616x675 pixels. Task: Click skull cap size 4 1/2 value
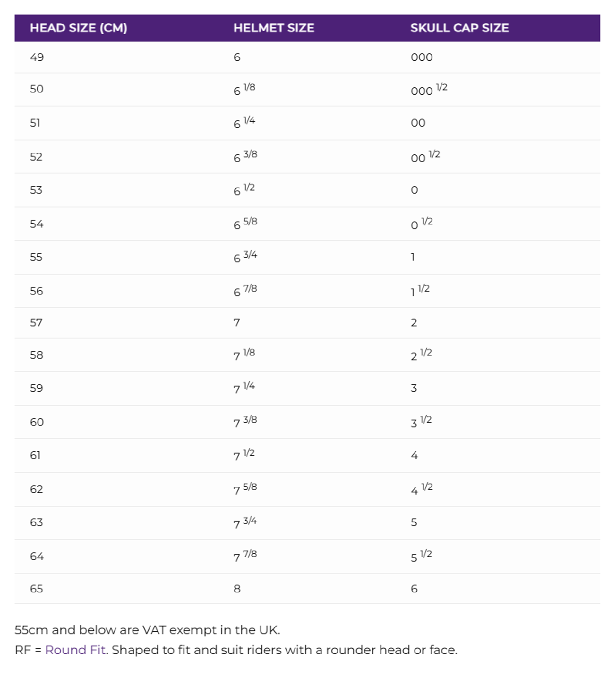pos(422,489)
